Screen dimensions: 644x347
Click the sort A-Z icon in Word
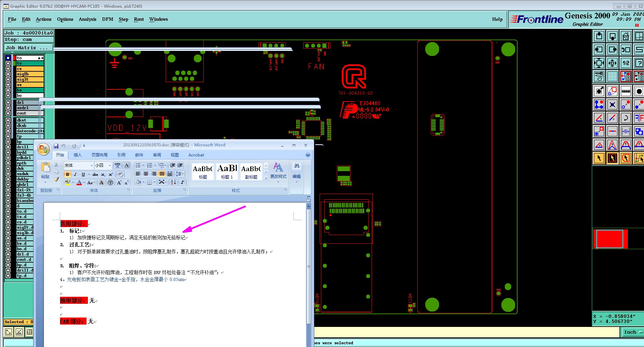[x=173, y=182]
